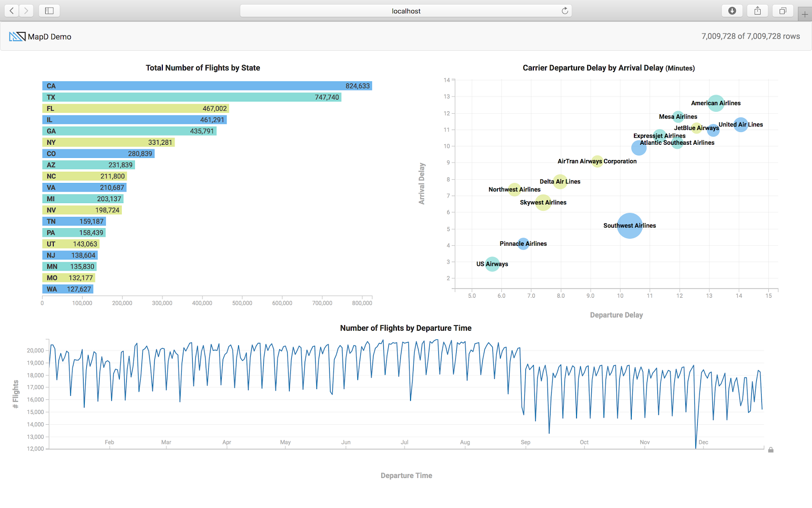Select the NY bar with 331,281 flights

click(109, 142)
